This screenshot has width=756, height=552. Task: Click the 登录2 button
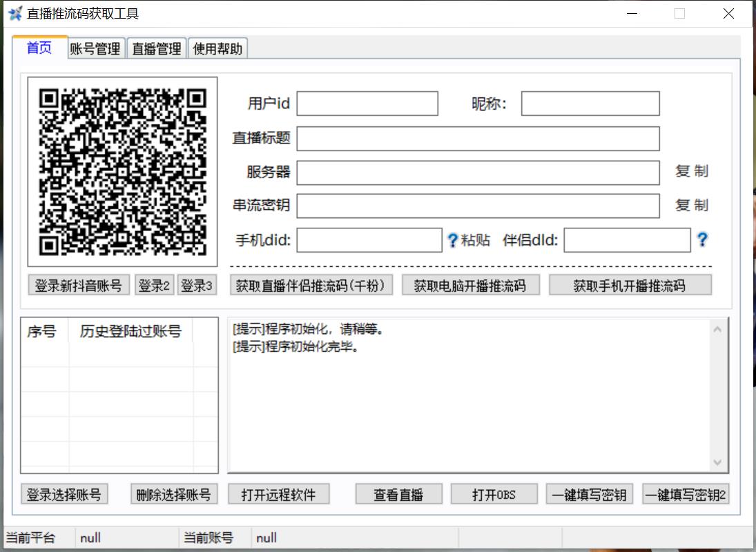point(154,285)
